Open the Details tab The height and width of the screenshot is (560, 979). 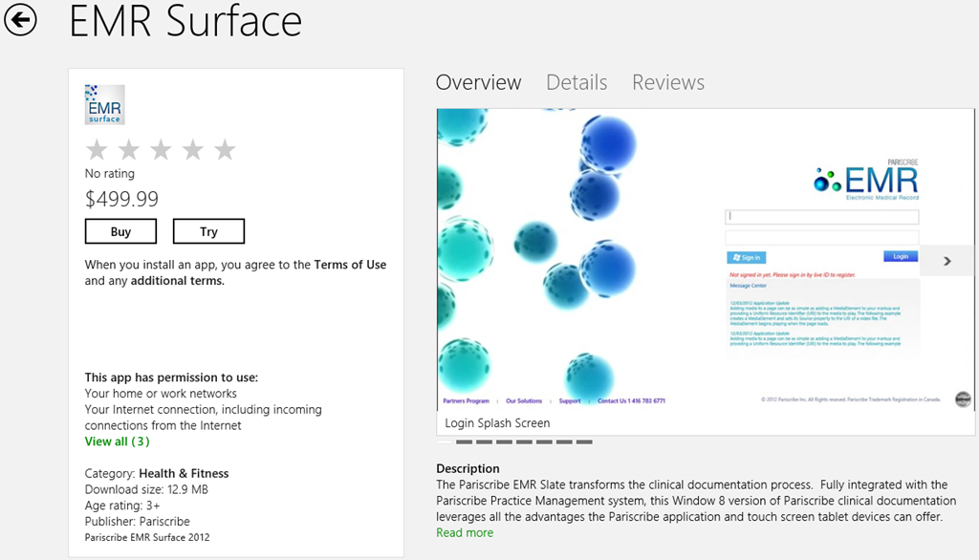click(x=577, y=83)
